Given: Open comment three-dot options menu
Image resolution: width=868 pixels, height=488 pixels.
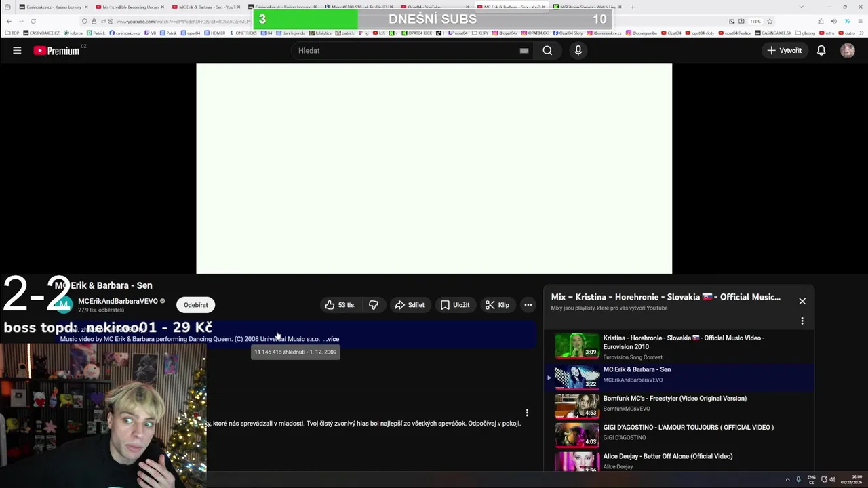Looking at the screenshot, I should (x=527, y=412).
